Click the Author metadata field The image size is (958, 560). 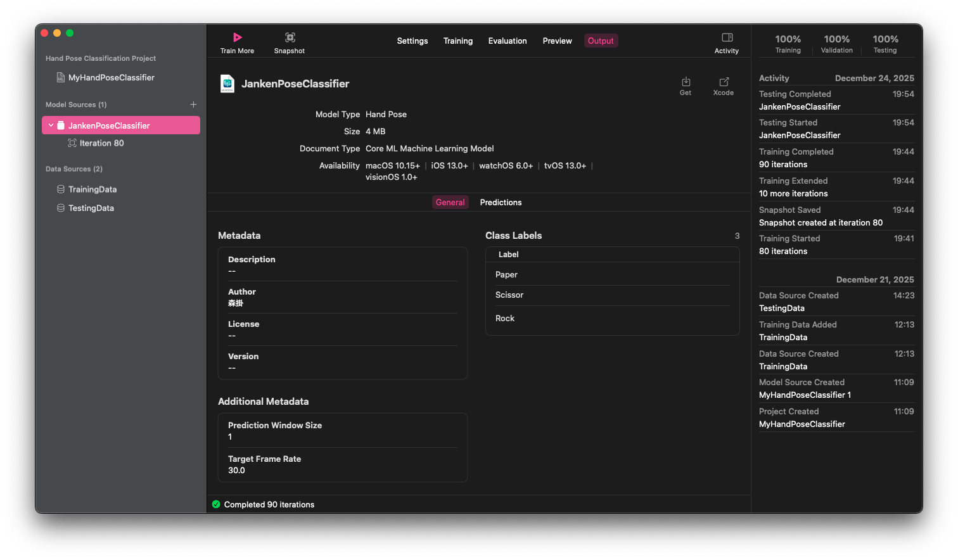click(343, 297)
